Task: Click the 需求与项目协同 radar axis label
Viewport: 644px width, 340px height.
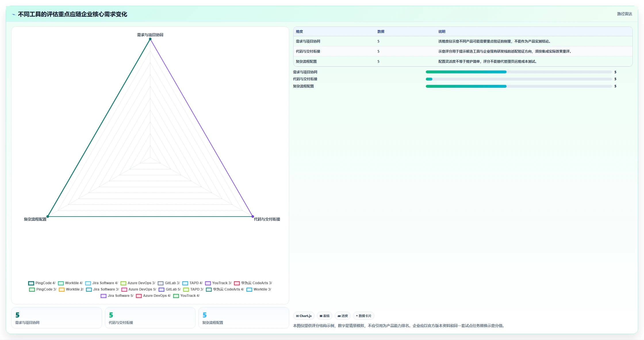Action: [150, 35]
